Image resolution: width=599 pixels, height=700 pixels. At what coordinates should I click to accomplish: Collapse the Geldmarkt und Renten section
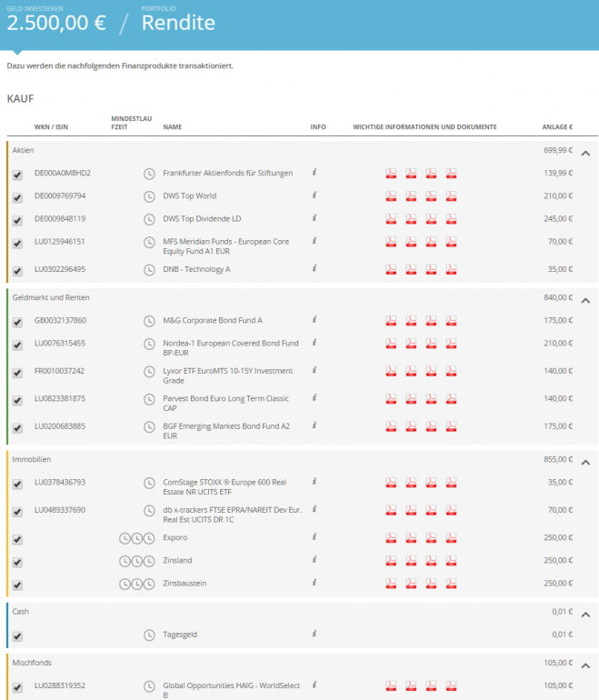pos(585,300)
